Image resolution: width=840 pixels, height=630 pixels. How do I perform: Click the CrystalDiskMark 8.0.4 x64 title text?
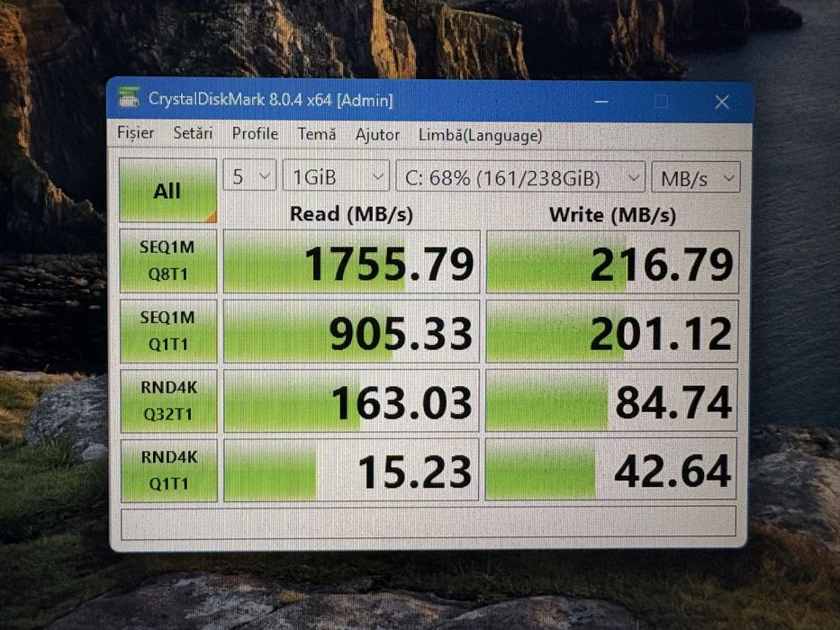pyautogui.click(x=270, y=99)
